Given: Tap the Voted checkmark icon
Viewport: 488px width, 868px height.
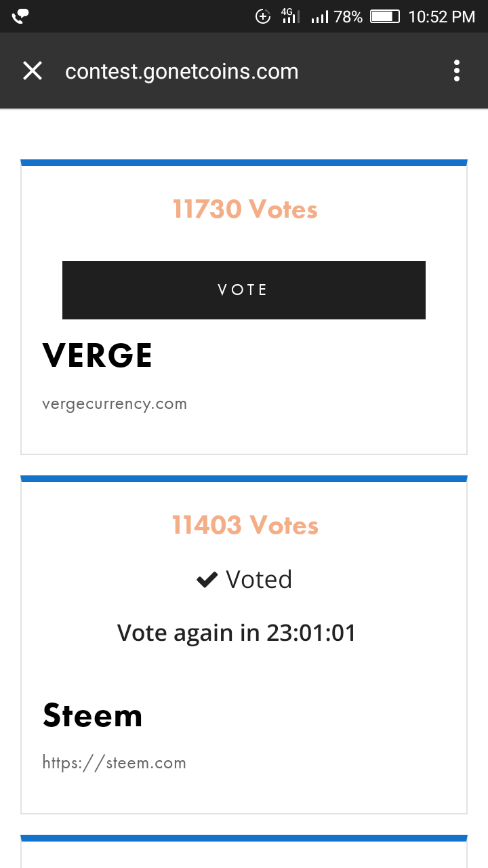Looking at the screenshot, I should [x=207, y=580].
